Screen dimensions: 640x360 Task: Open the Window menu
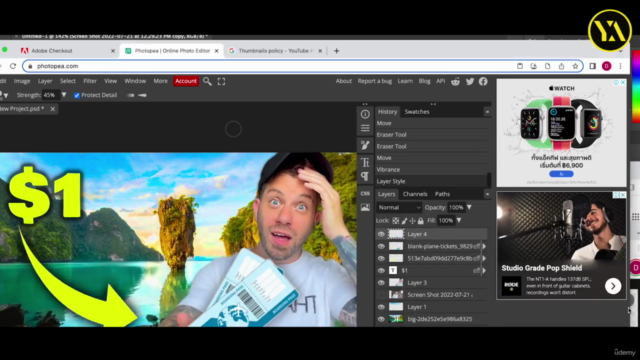click(x=135, y=81)
